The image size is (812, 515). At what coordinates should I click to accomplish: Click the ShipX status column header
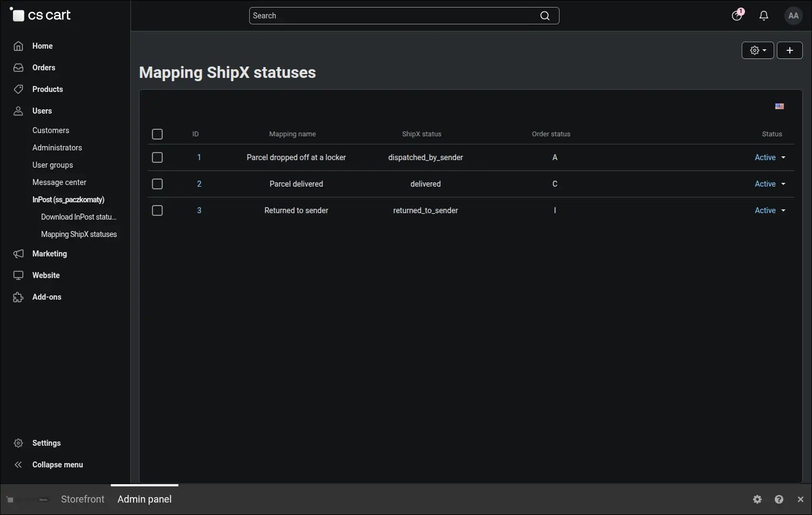(x=422, y=134)
